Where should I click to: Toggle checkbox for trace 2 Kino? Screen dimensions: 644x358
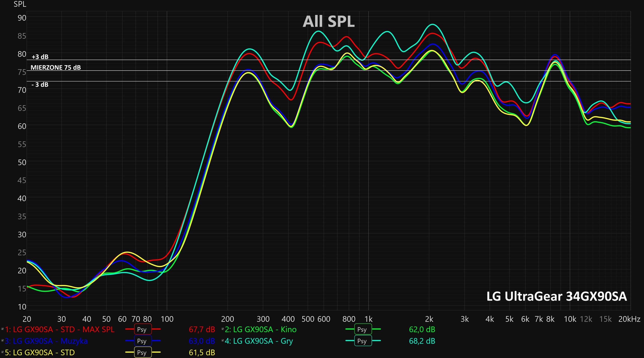point(223,329)
